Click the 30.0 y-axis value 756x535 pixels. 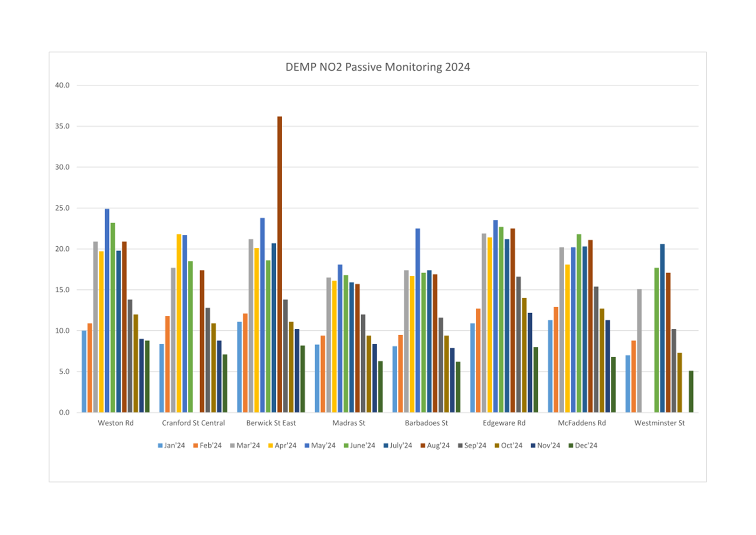coord(62,167)
